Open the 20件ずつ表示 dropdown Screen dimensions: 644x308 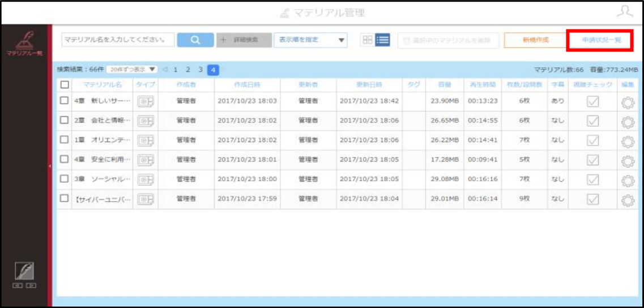(x=132, y=70)
